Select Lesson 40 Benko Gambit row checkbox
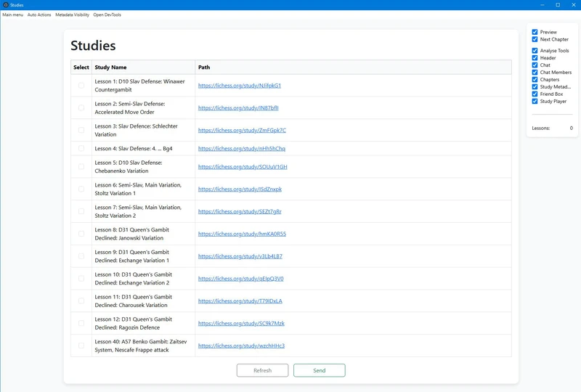This screenshot has height=392, width=581. click(81, 346)
